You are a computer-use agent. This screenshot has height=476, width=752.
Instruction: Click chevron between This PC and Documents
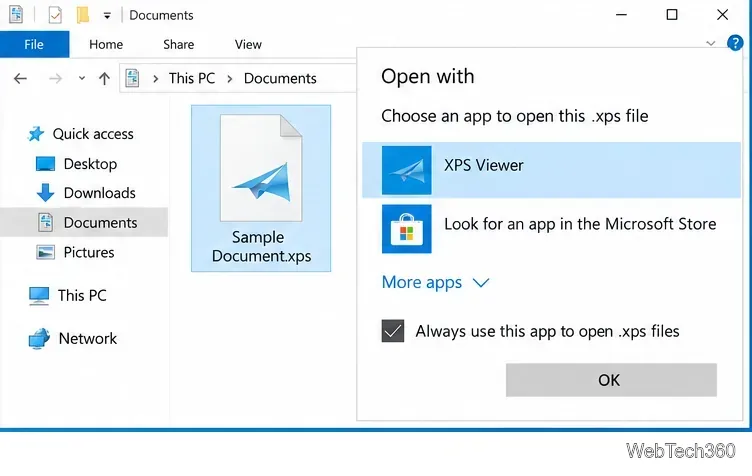tap(230, 79)
